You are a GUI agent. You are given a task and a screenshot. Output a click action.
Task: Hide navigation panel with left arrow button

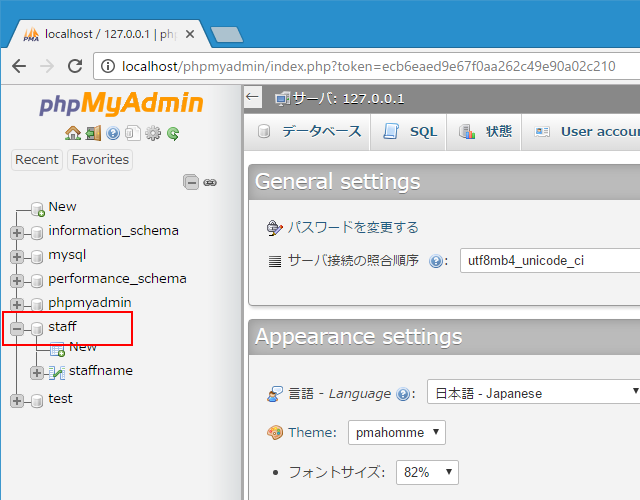click(253, 97)
